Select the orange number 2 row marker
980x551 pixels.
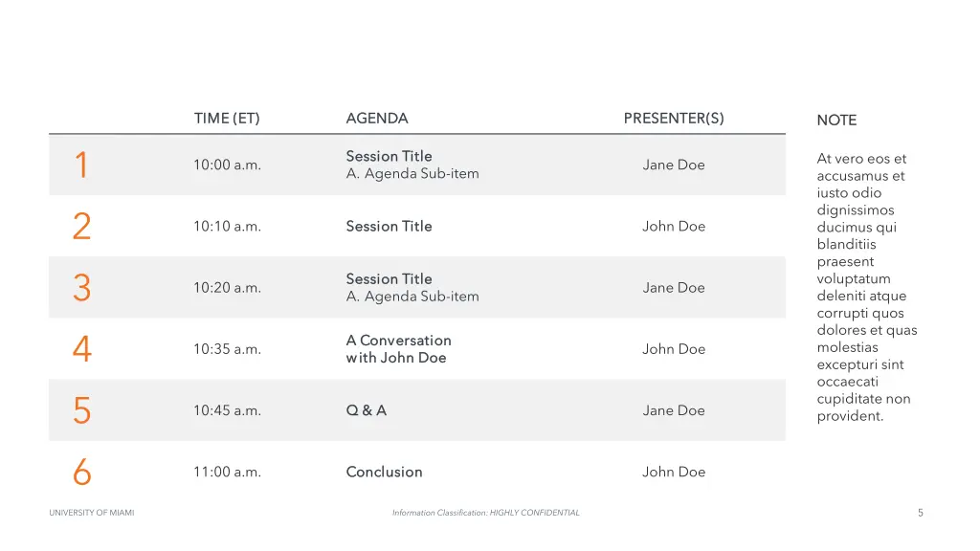[x=82, y=226]
